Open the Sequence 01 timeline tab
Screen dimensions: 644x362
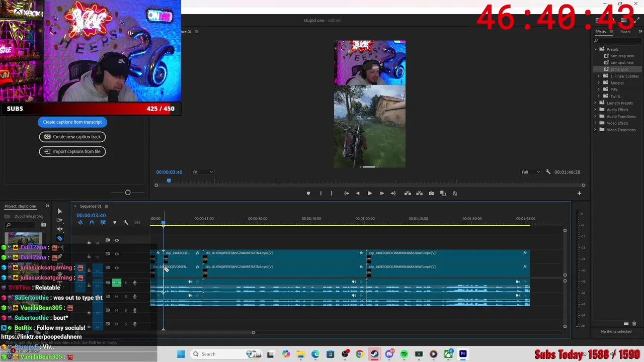click(x=91, y=206)
